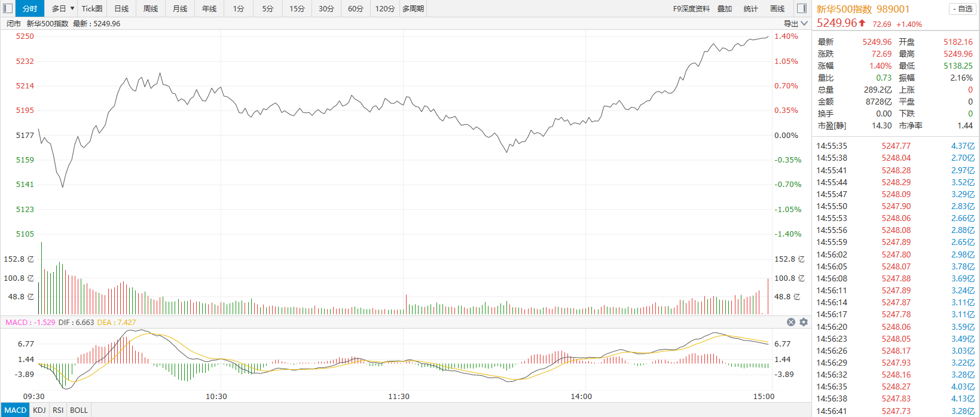The width and height of the screenshot is (980, 417).
Task: Open MACD indicator settings gear
Action: coord(804,322)
